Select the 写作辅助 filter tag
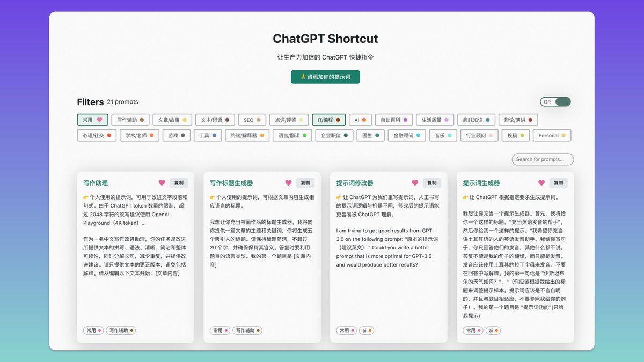Image resolution: width=644 pixels, height=362 pixels. tap(130, 120)
